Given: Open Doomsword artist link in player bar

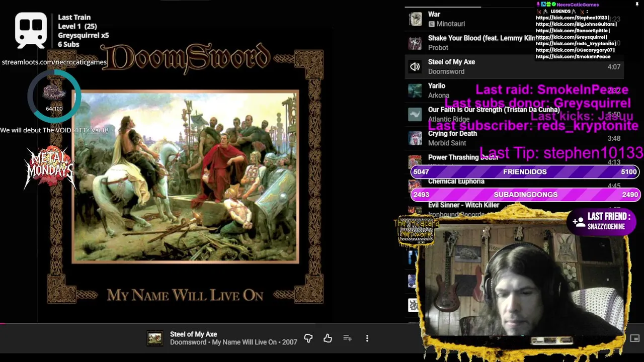Looking at the screenshot, I should (188, 342).
